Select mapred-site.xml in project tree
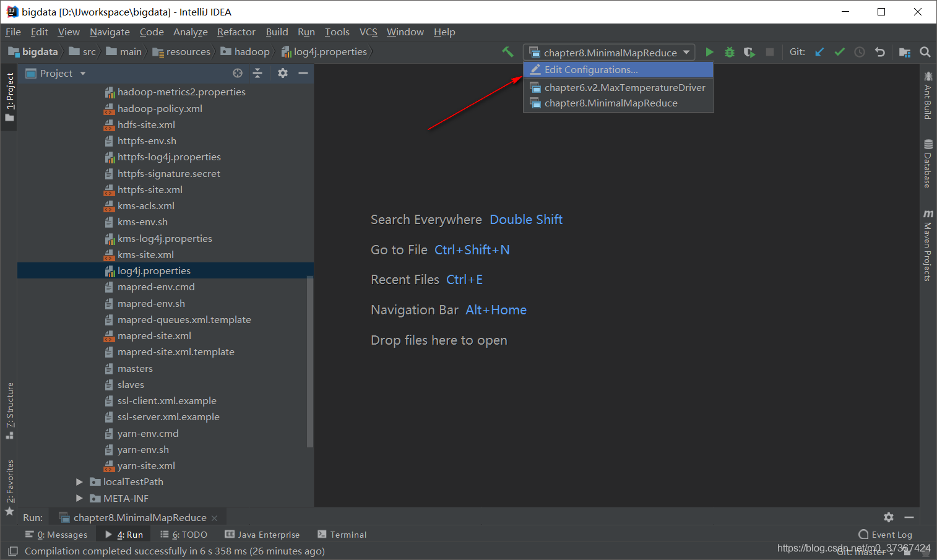This screenshot has height=560, width=937. coord(147,336)
